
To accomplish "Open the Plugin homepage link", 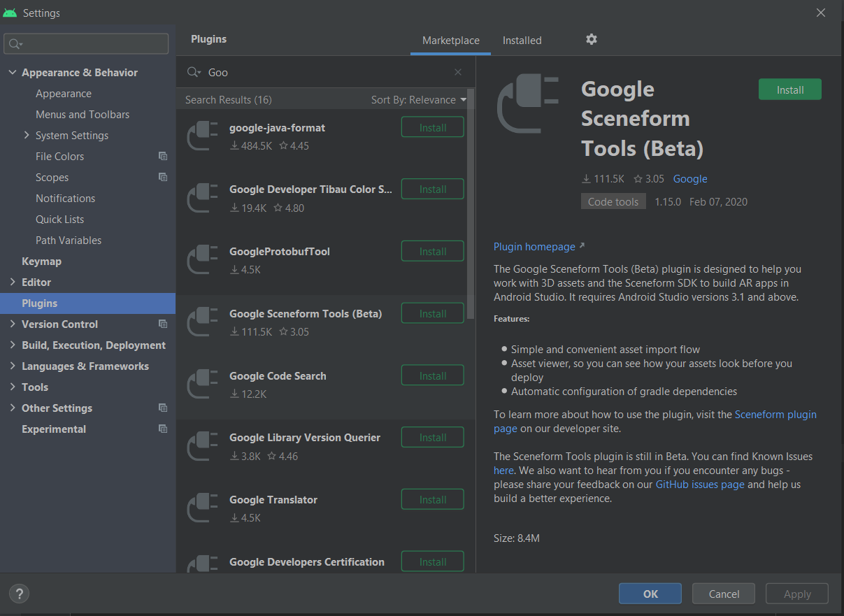I will 535,247.
